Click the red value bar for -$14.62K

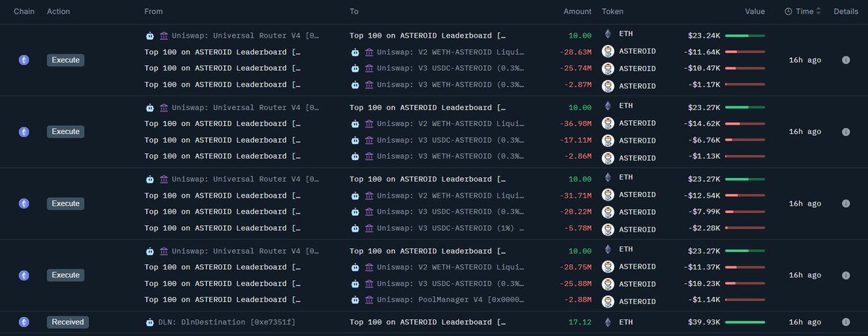pyautogui.click(x=745, y=124)
